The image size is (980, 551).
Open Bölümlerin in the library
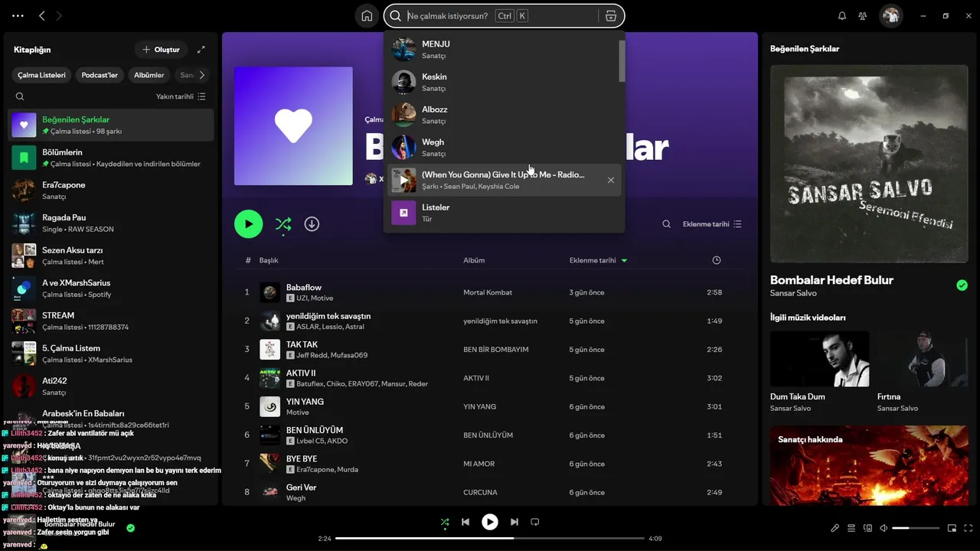[111, 158]
